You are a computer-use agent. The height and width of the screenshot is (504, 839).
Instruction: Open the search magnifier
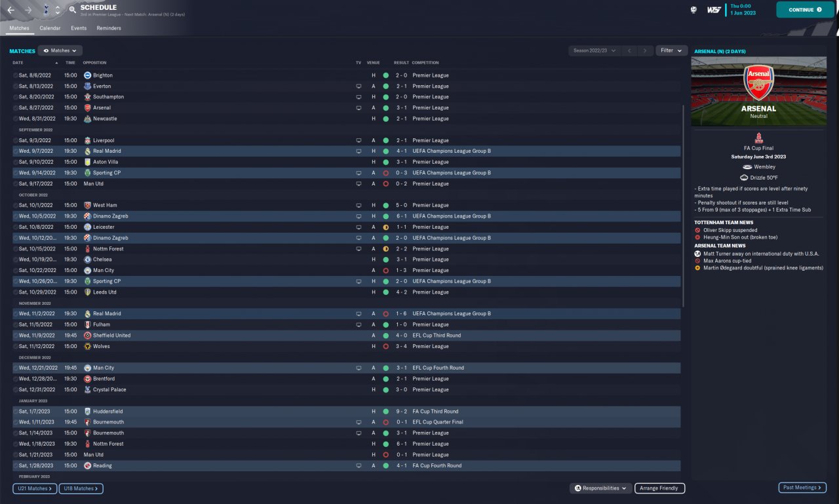point(72,10)
